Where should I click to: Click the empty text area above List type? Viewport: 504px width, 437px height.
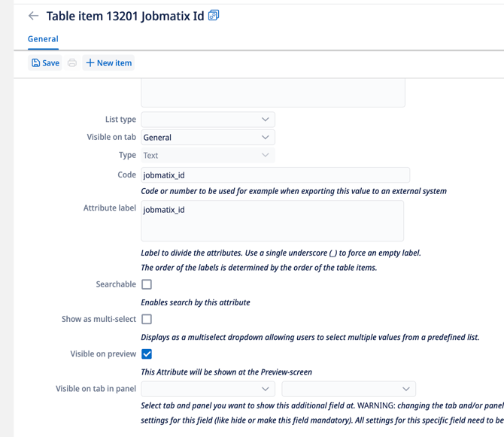272,93
